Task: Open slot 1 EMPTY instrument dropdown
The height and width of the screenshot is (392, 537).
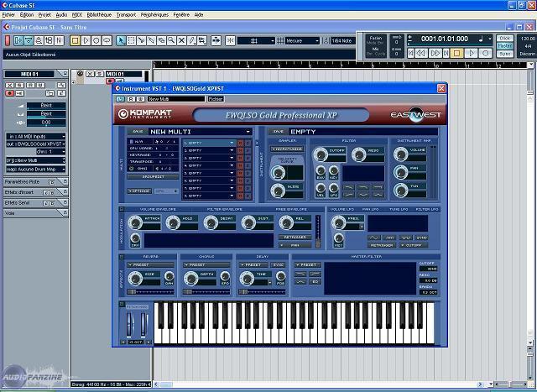Action: coord(232,143)
